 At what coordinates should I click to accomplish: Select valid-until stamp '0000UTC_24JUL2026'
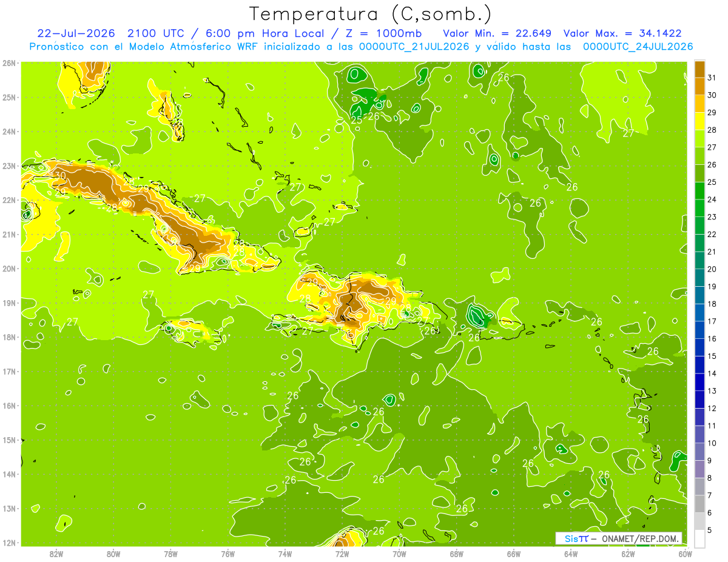click(638, 46)
